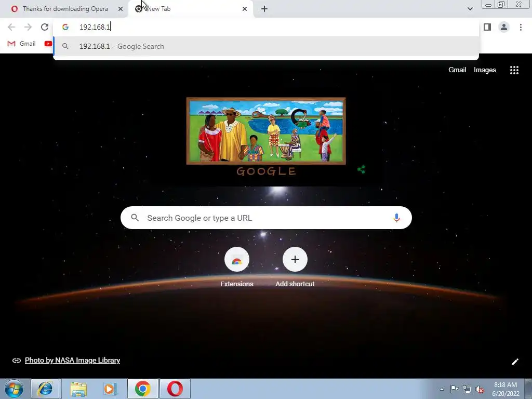Image resolution: width=532 pixels, height=399 pixels.
Task: Open the YouTube bookmark icon
Action: click(x=48, y=44)
